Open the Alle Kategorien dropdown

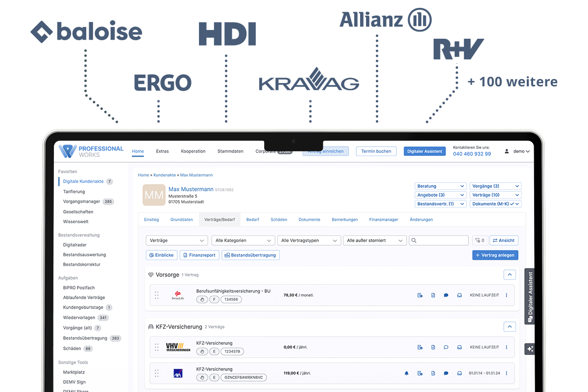[243, 240]
